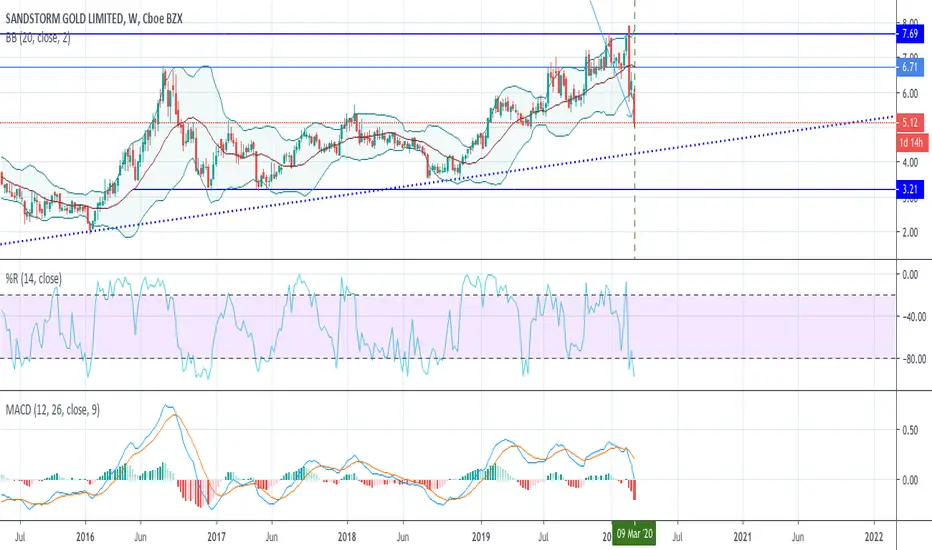Click the 6.71 price level label
Image resolution: width=932 pixels, height=550 pixels.
[909, 67]
